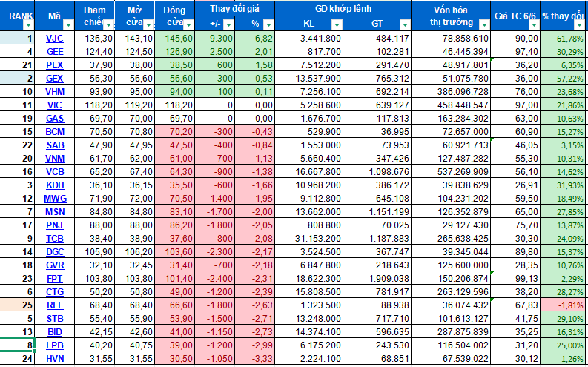Open the Đóng cửa column filter dropdown

[188, 25]
